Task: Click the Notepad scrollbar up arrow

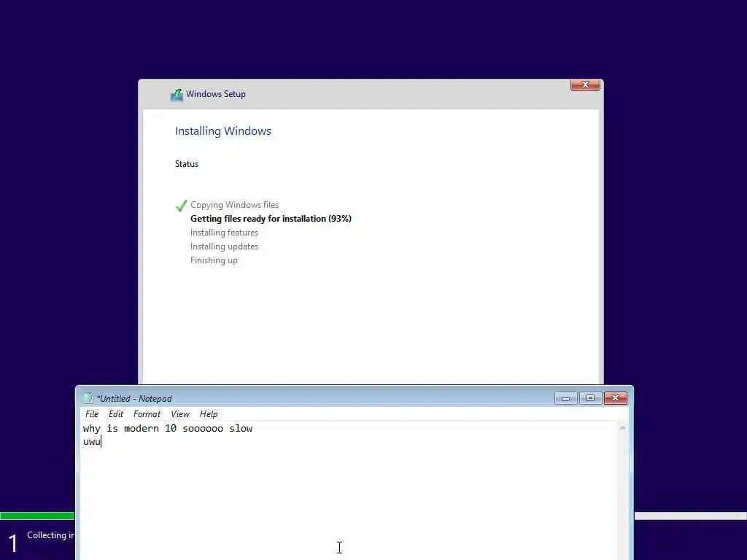Action: coord(622,428)
